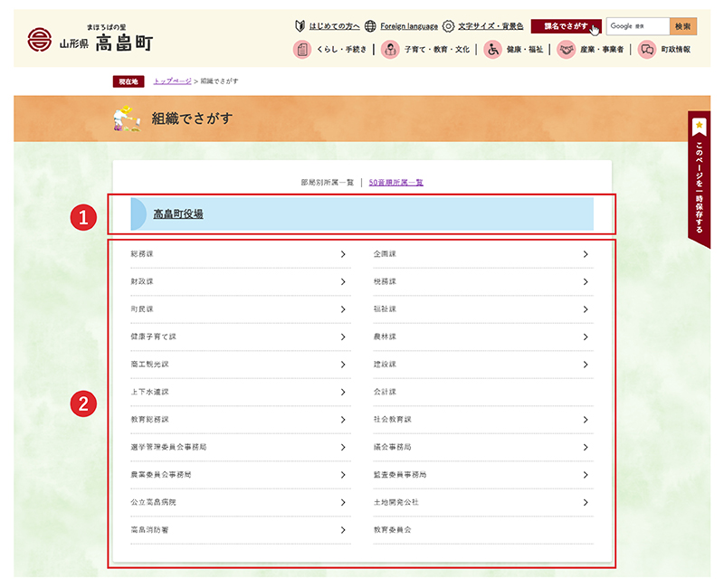The width and height of the screenshot is (724, 588).
Task: Click the person icon for 子育て・教育・文化
Action: point(390,50)
